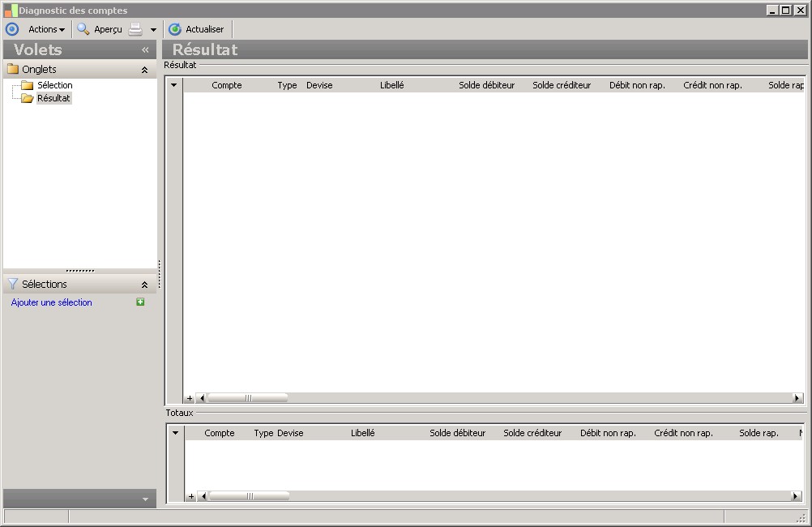Image resolution: width=812 pixels, height=527 pixels.
Task: Click the dotted splitter between Onglets and Sélections
Action: click(x=80, y=271)
